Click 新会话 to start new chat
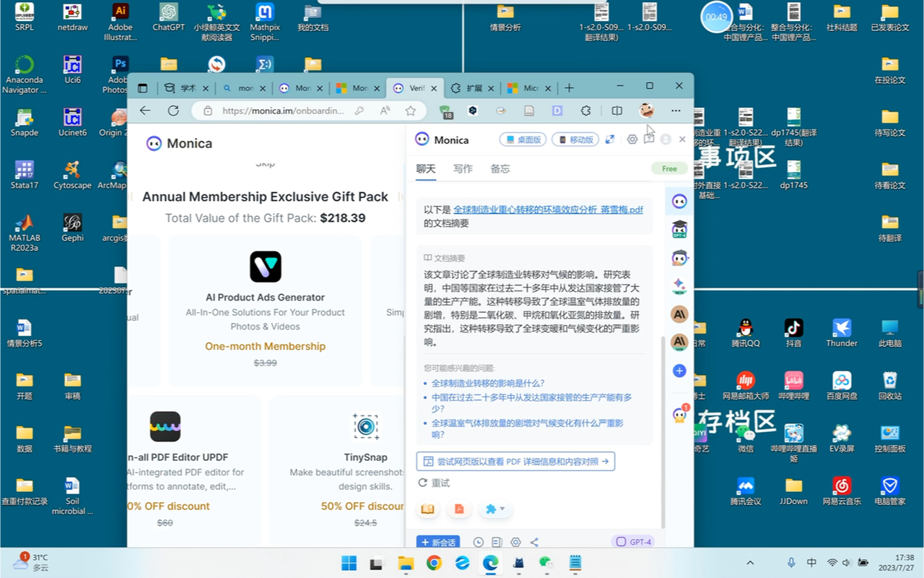This screenshot has height=578, width=924. tap(438, 542)
